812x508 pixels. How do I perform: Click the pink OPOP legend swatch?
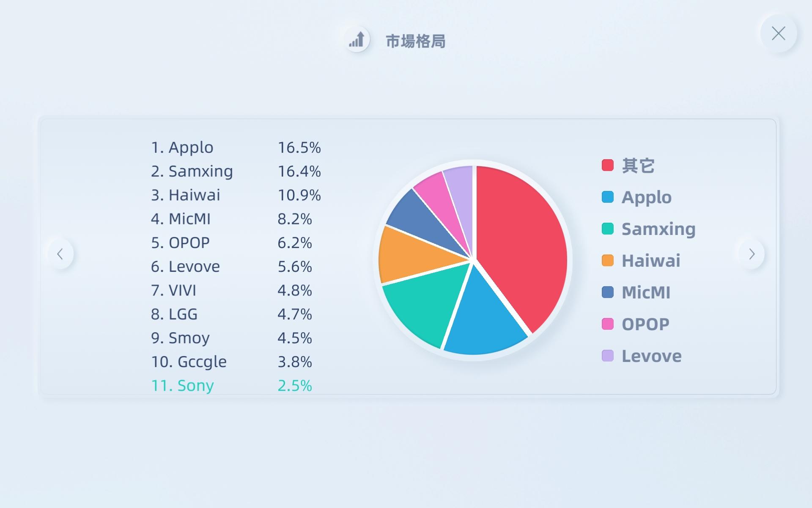pyautogui.click(x=607, y=324)
